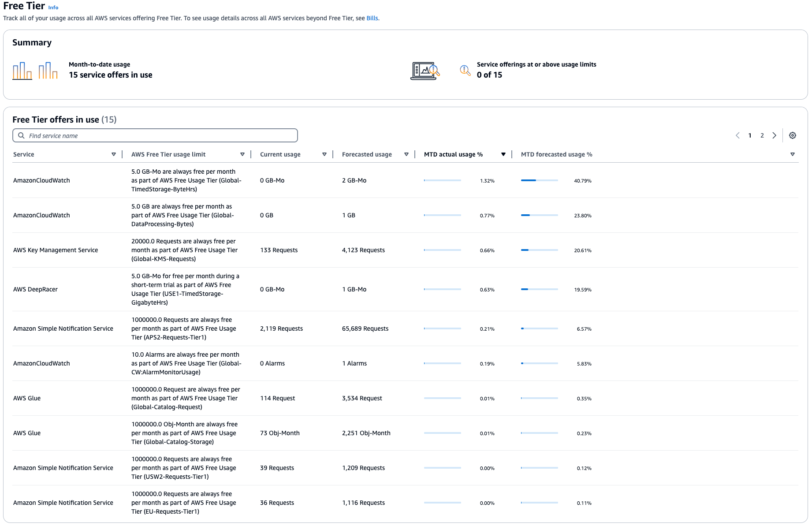
Task: Click the 2,119 Requests current usage cell
Action: click(x=281, y=328)
